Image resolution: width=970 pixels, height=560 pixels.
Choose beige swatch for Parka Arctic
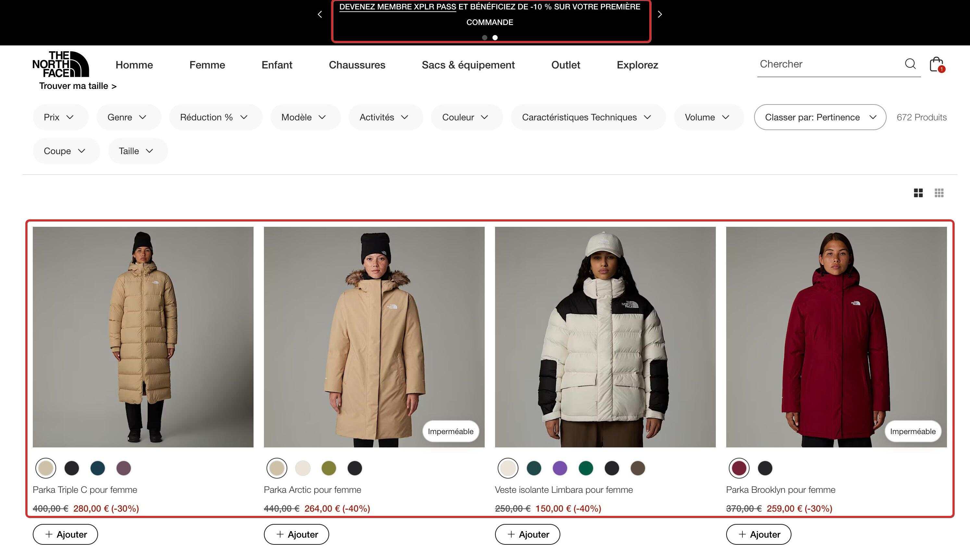point(277,468)
